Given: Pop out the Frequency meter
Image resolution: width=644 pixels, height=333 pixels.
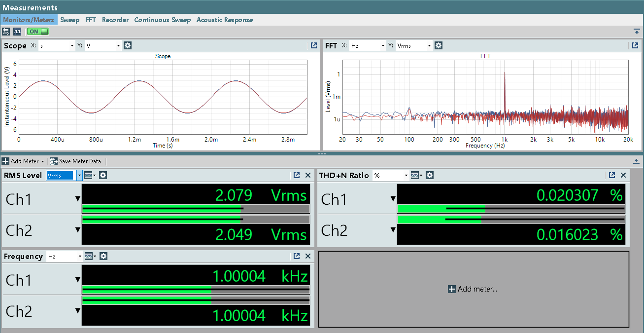Looking at the screenshot, I should click(297, 256).
